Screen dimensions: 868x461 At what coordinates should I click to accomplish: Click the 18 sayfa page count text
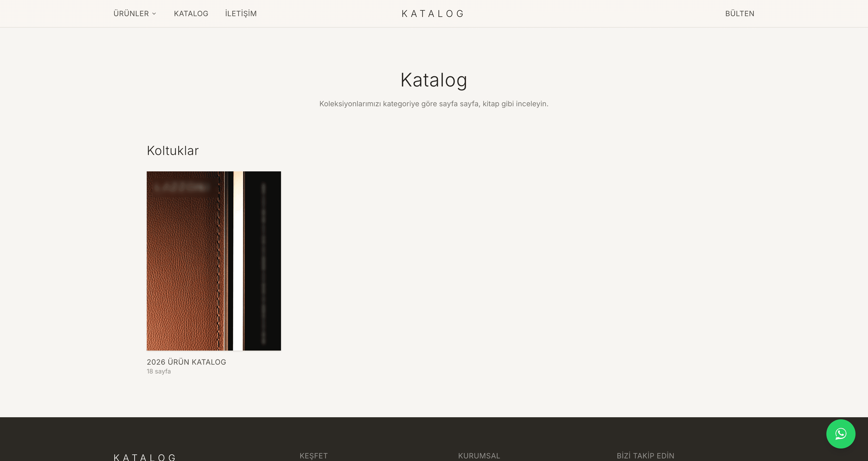159,371
